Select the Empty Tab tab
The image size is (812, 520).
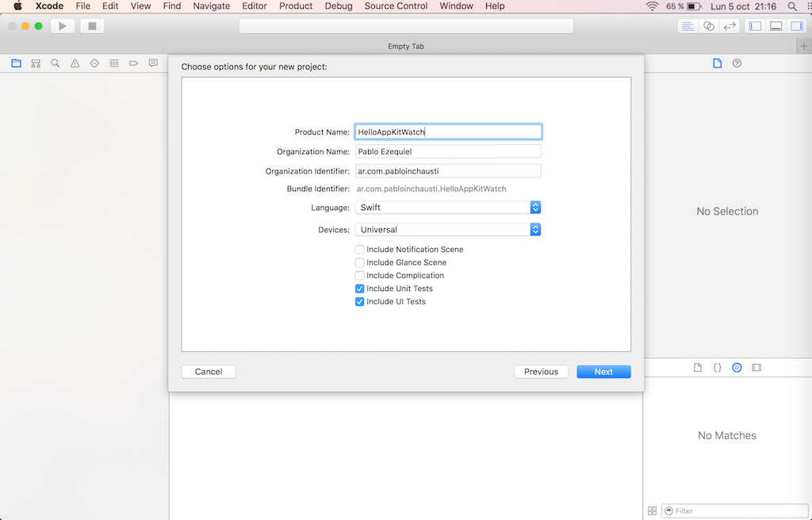pos(405,46)
